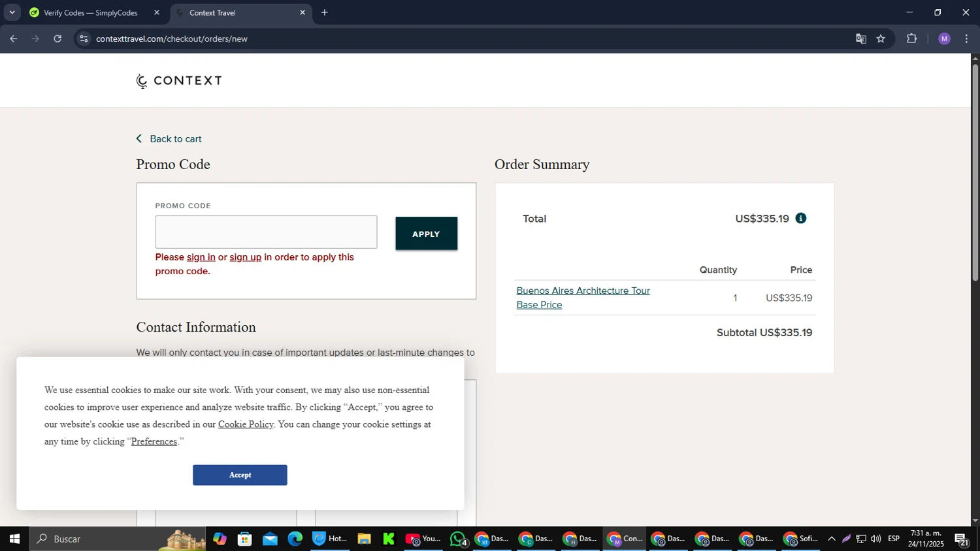Open WhatsApp from the taskbar

click(459, 539)
